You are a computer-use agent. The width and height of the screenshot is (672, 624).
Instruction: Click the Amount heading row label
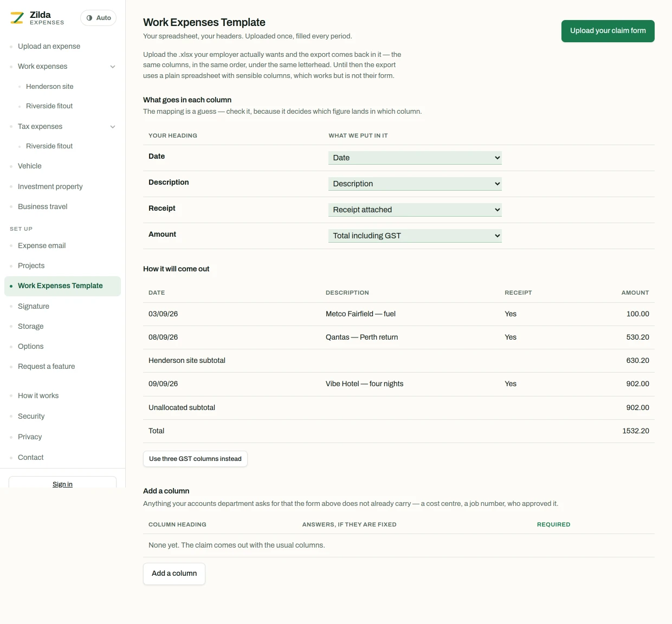pyautogui.click(x=162, y=235)
